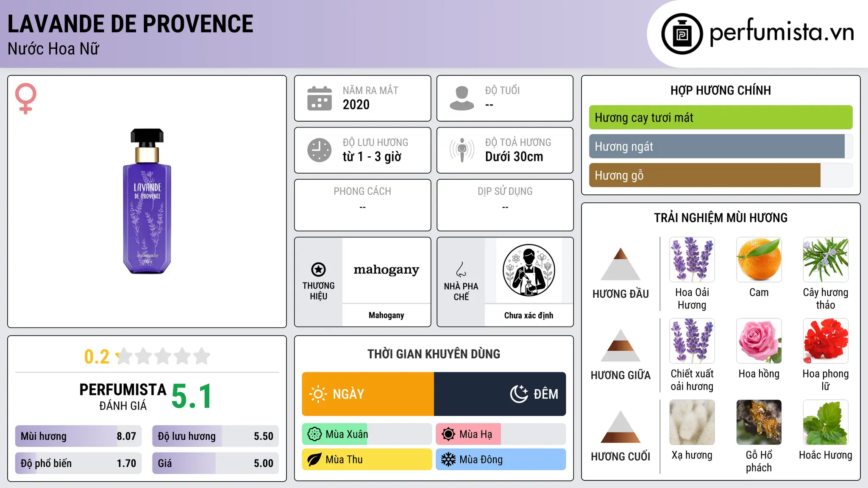
Task: Click the LAVANDE DE PROVENCE title
Action: coord(131,24)
